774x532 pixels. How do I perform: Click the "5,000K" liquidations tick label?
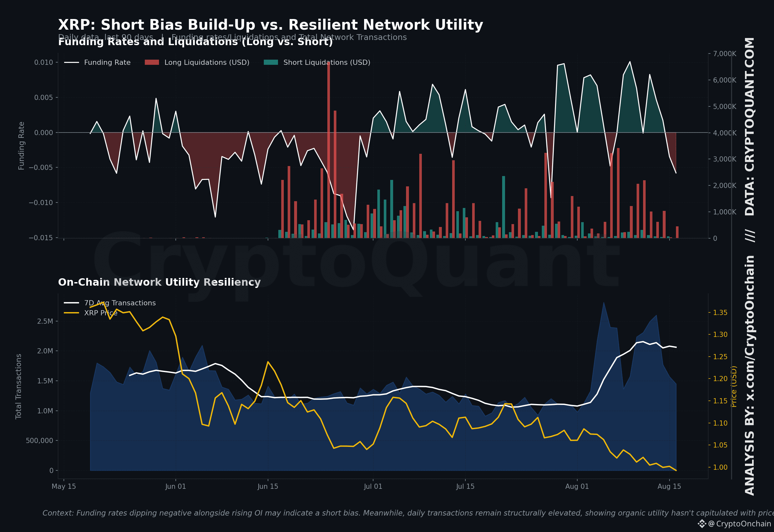point(725,106)
